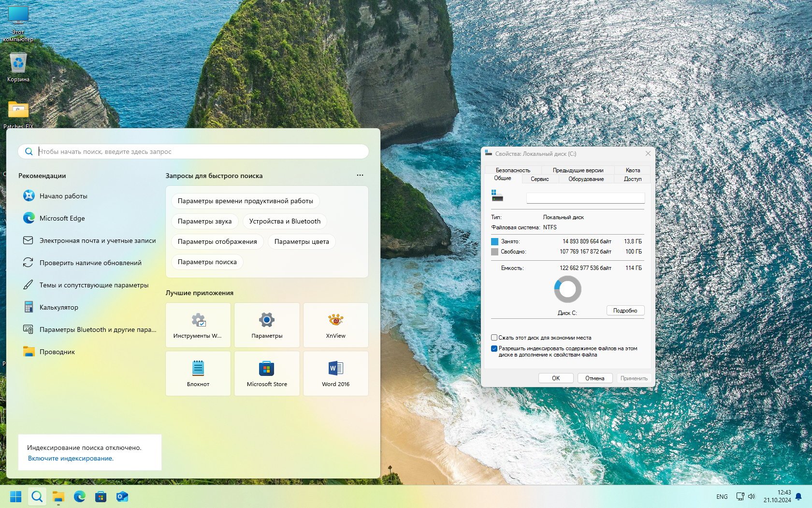812x508 pixels.
Task: Click the 'Включите индексирование' link
Action: point(71,458)
